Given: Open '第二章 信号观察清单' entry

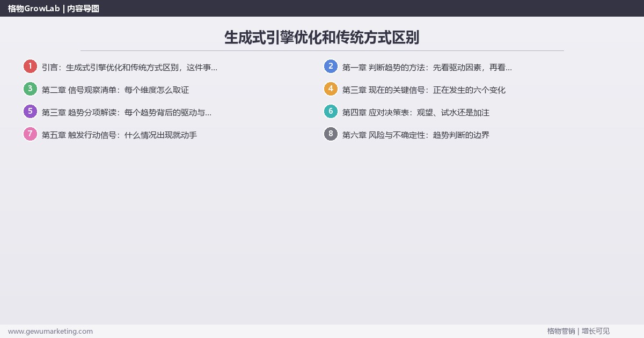Looking at the screenshot, I should 115,90.
